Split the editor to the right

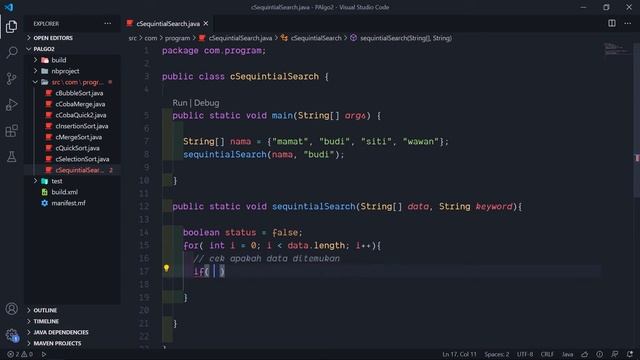pyautogui.click(x=612, y=23)
